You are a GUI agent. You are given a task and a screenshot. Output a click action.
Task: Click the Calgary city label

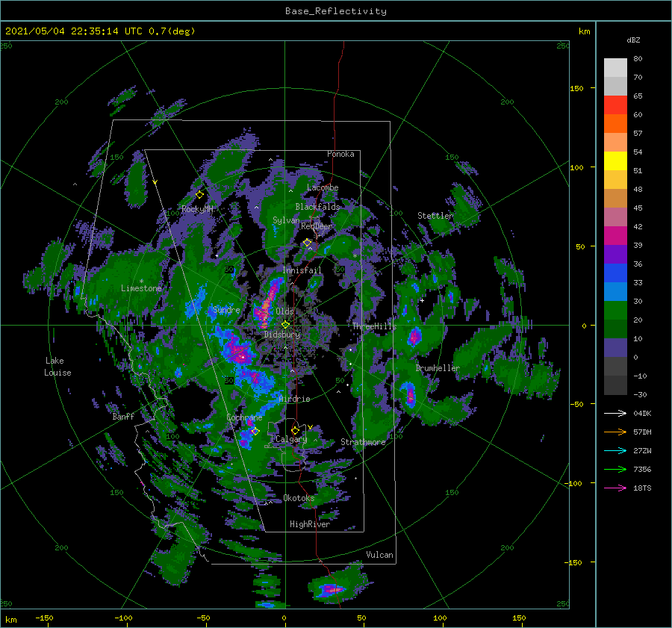pos(291,439)
